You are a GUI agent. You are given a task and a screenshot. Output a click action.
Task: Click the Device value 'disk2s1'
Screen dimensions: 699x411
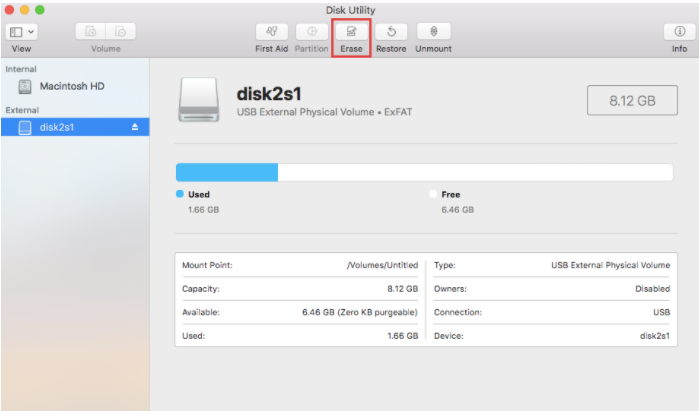(655, 336)
